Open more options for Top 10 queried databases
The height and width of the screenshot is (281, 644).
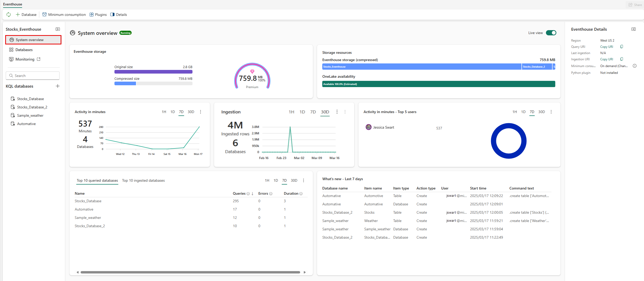click(x=303, y=180)
